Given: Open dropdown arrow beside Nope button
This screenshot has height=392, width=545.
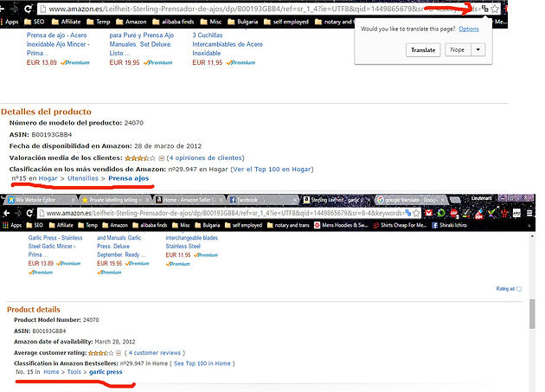Looking at the screenshot, I should pyautogui.click(x=478, y=49).
